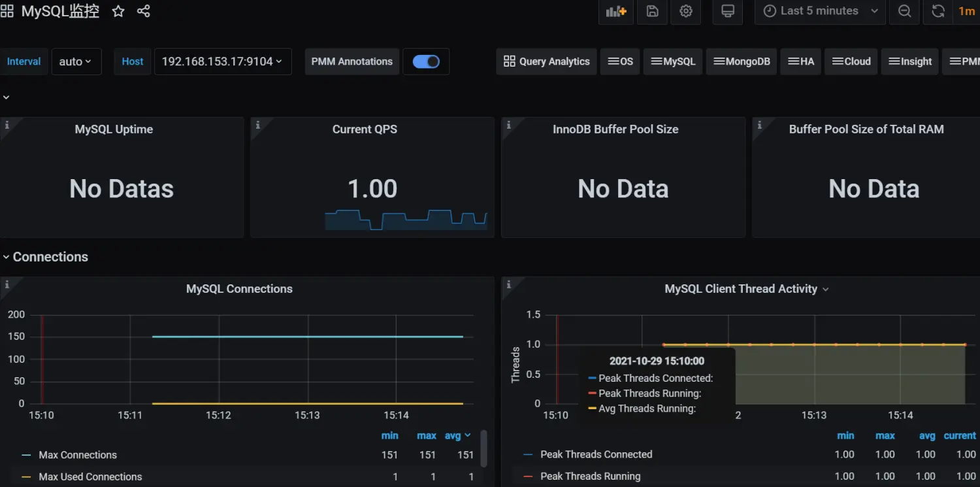
Task: Toggle Peak Threads Connected series
Action: [596, 454]
